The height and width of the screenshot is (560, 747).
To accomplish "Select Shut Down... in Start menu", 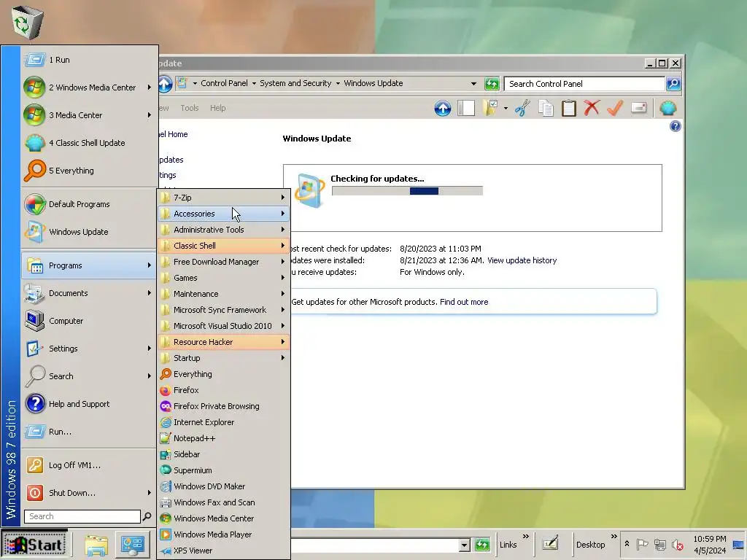I will tap(88, 493).
